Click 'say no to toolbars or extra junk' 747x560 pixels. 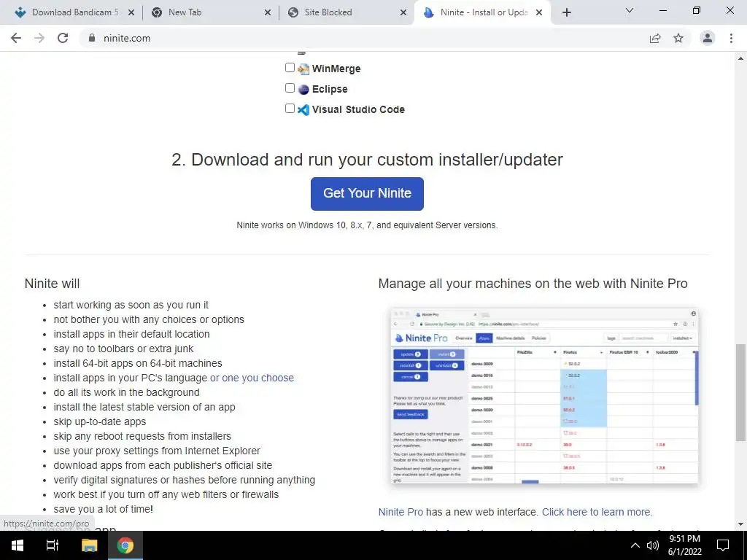123,349
